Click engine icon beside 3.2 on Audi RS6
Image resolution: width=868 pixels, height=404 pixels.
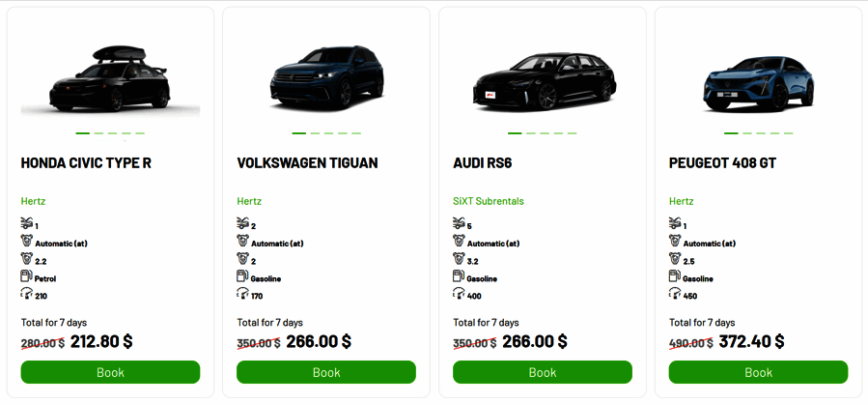(459, 260)
